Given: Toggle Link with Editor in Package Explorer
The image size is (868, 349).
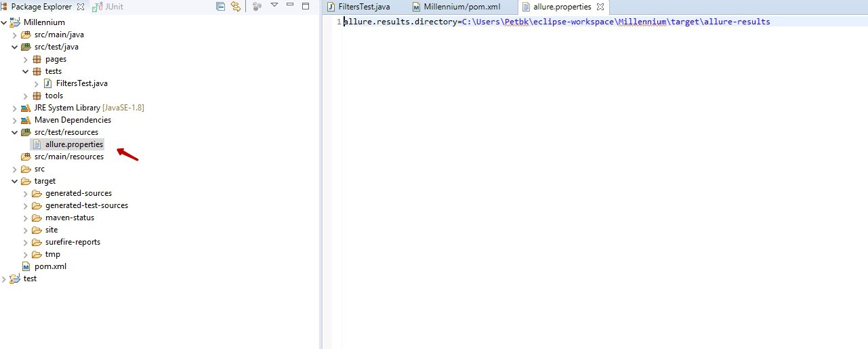Looking at the screenshot, I should pos(236,6).
